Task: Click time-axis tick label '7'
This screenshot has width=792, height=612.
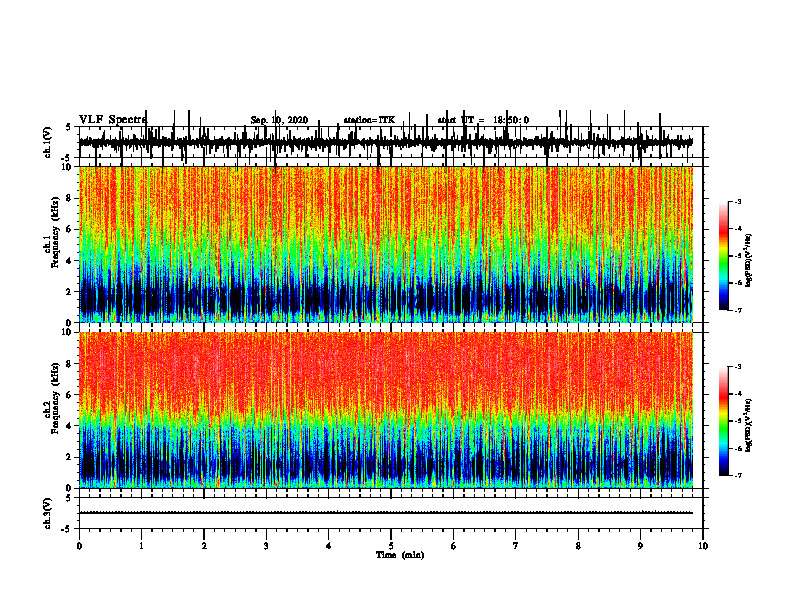Action: (x=516, y=546)
